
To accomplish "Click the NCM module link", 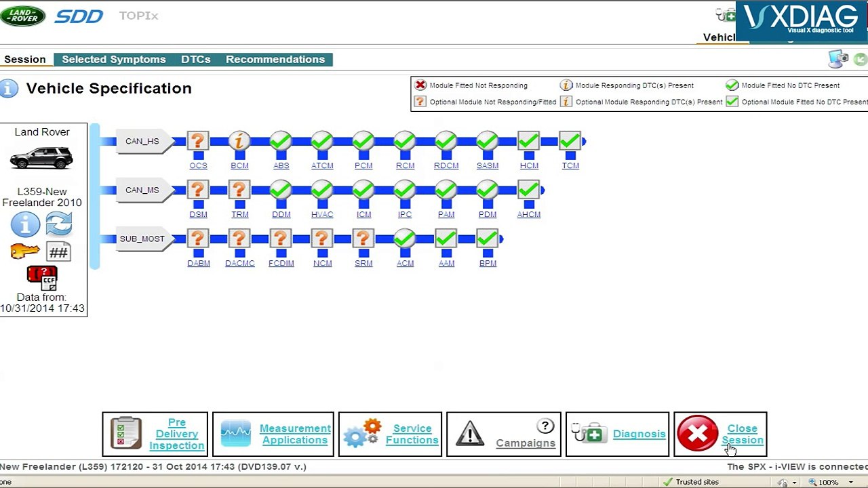I will tap(322, 263).
